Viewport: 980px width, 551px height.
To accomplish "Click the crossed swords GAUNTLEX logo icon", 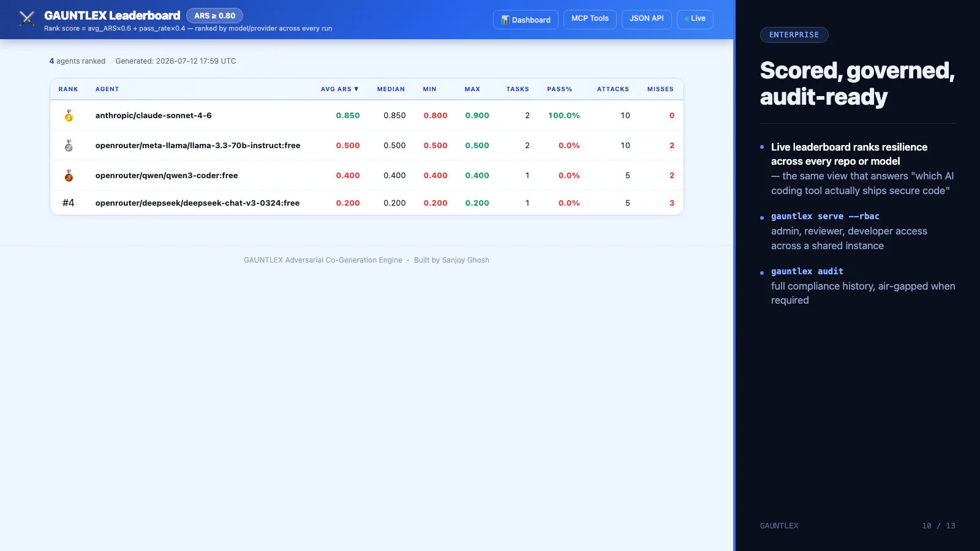I will pyautogui.click(x=27, y=18).
